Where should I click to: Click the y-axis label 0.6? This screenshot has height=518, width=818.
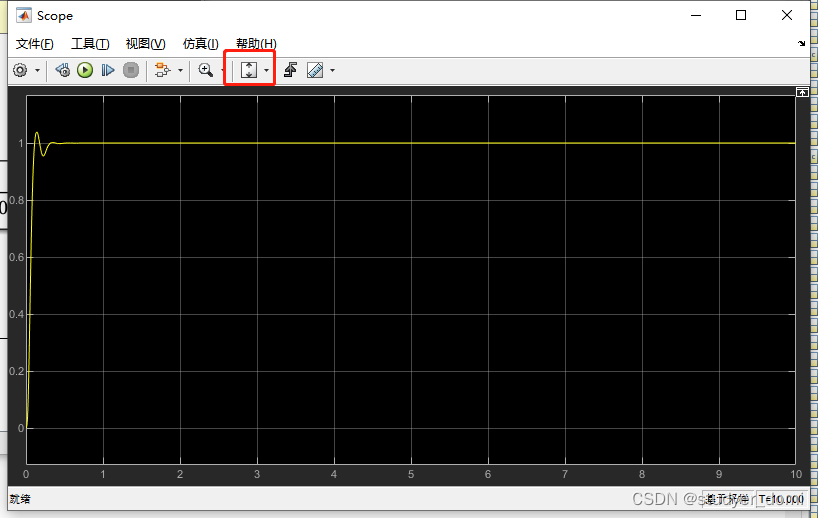pos(17,257)
